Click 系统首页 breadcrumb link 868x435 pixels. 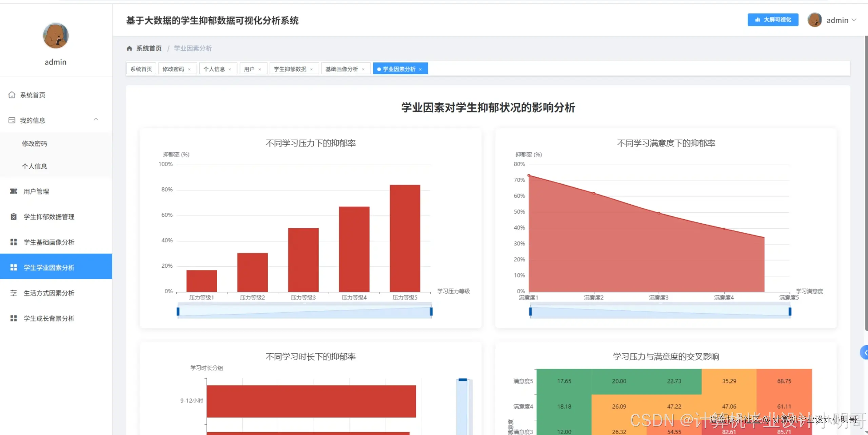(x=149, y=49)
